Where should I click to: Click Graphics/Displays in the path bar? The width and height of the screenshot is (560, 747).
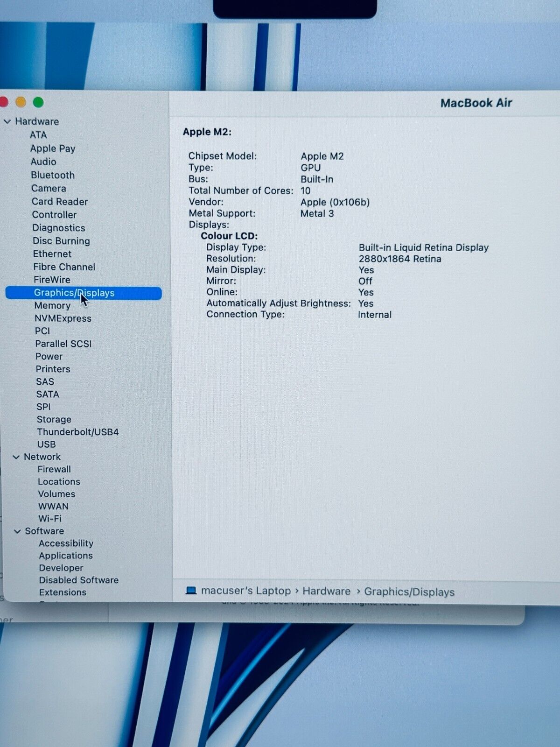coord(409,592)
